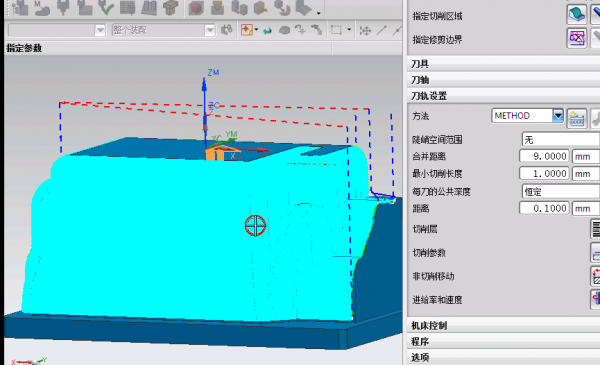Open the Non Cutting Moves (非切削移动) button icon

click(595, 276)
